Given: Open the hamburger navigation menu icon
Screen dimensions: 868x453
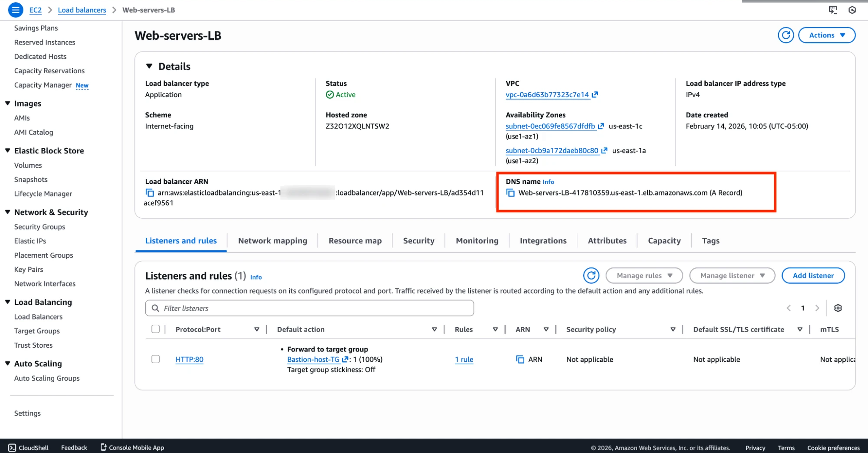Looking at the screenshot, I should [x=15, y=10].
